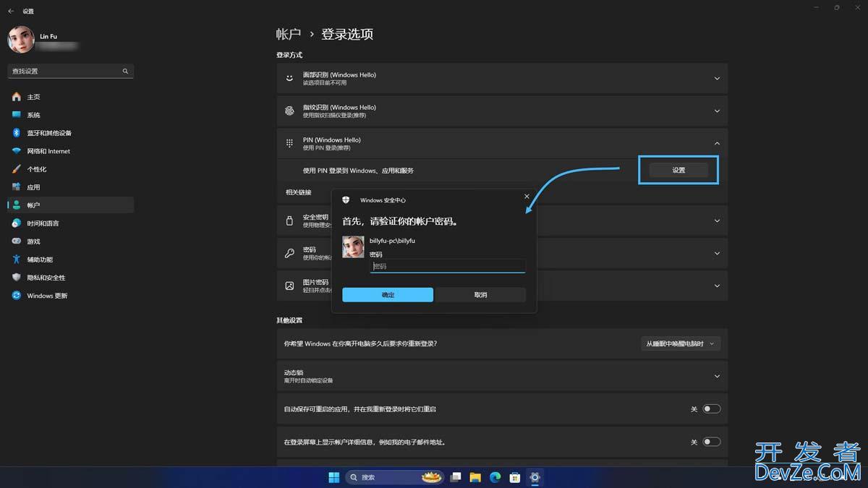Open 辅助功能 settings
The image size is (868, 488).
[x=70, y=260]
